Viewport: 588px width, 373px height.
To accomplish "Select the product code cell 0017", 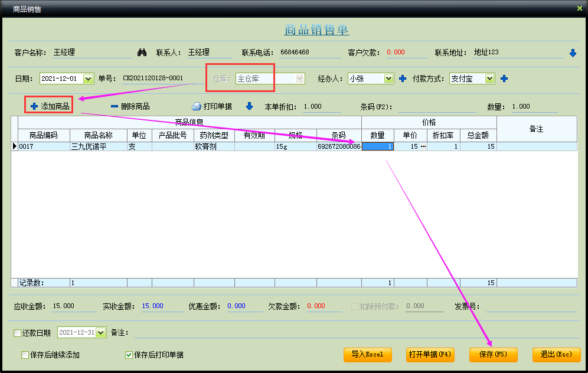I will point(44,146).
